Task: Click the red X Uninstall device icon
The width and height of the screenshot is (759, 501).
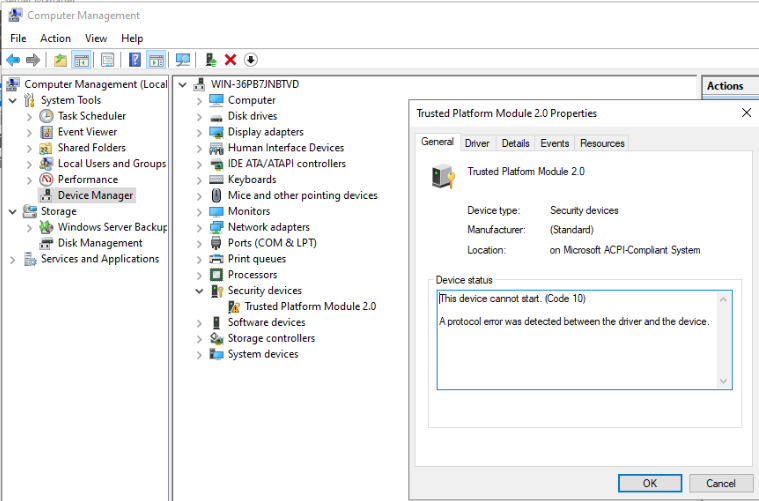Action: [230, 60]
